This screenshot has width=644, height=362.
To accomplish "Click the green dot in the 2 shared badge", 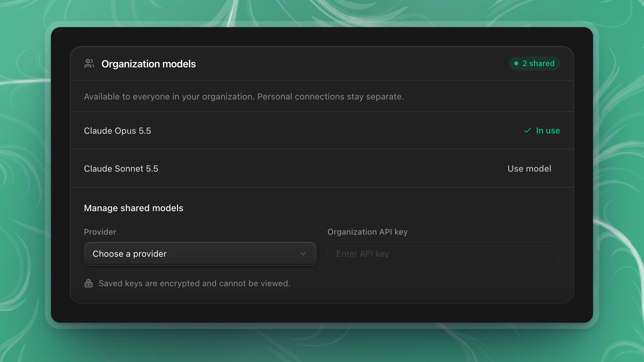I will tap(516, 63).
